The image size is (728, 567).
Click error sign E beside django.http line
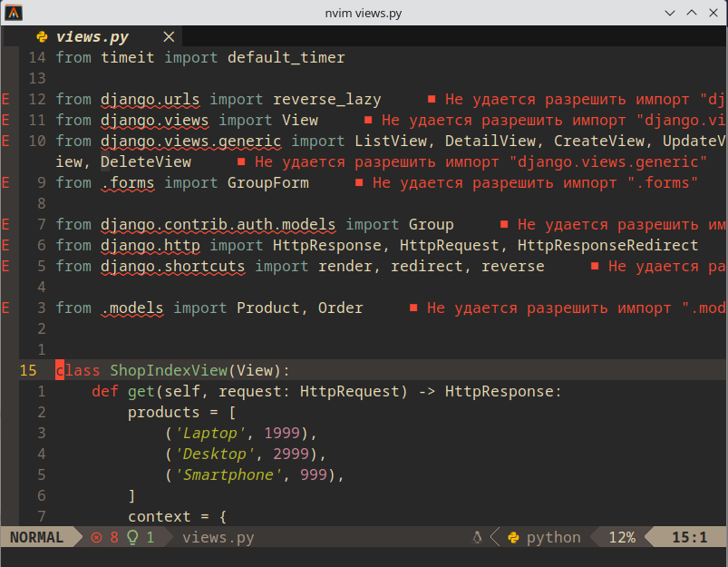(5, 245)
